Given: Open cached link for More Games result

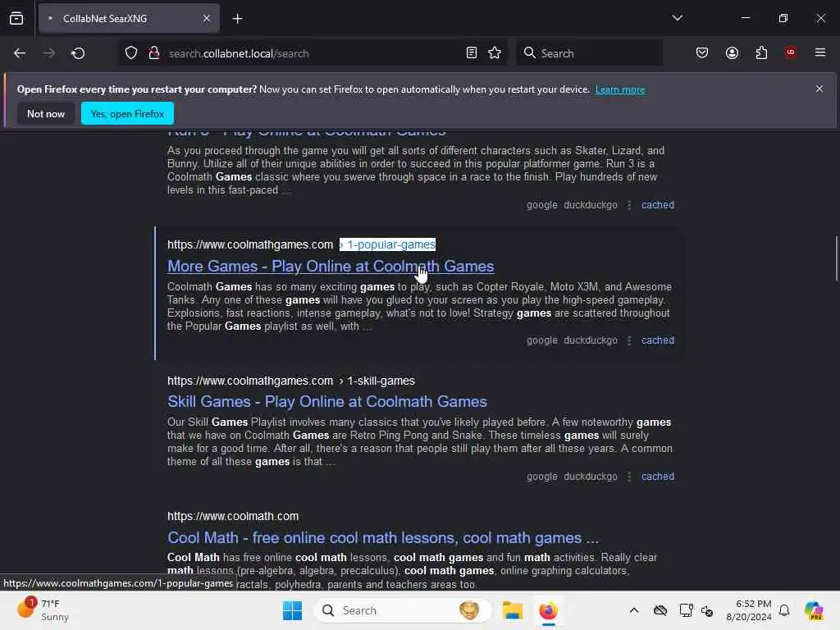Looking at the screenshot, I should click(x=657, y=340).
